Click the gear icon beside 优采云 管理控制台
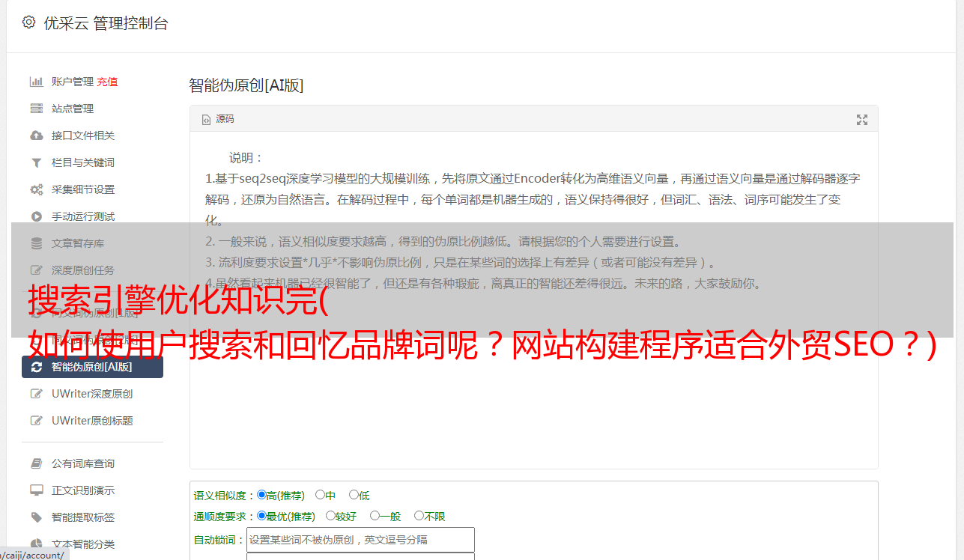 coord(28,22)
